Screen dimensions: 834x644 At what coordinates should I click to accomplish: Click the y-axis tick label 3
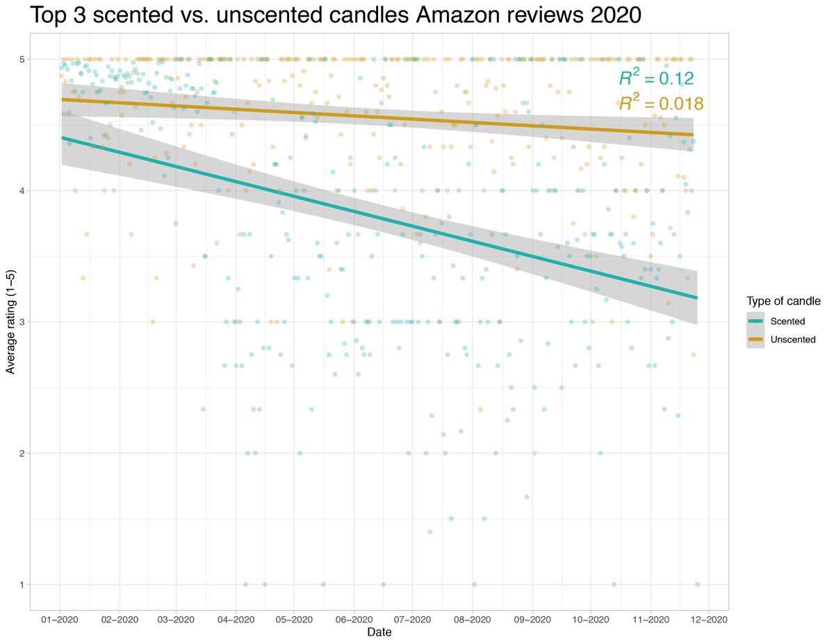pyautogui.click(x=23, y=322)
